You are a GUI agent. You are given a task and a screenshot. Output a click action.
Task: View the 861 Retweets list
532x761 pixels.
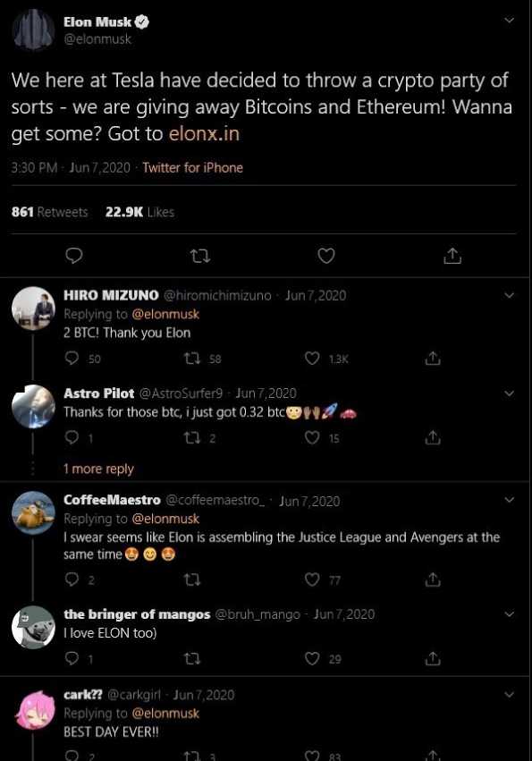click(x=49, y=212)
